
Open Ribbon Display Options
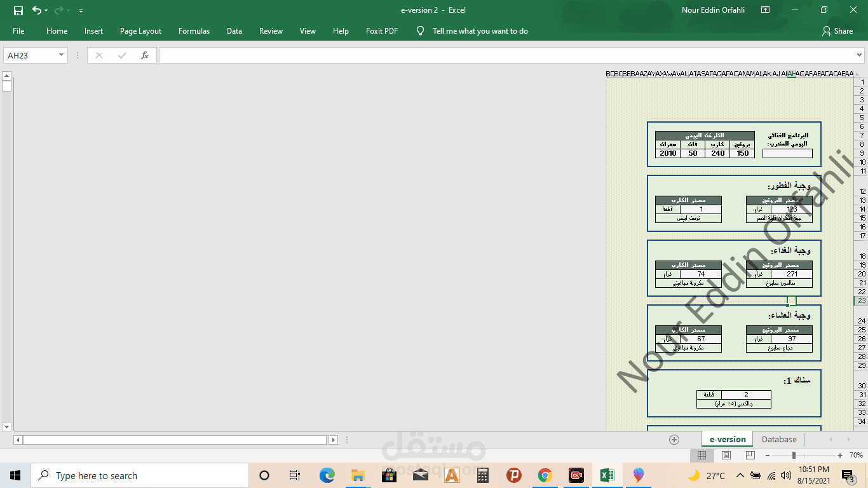pyautogui.click(x=765, y=10)
